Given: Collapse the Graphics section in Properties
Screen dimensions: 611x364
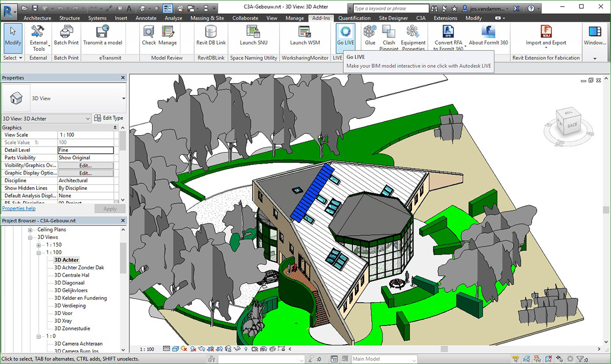Looking at the screenshot, I should coord(115,127).
